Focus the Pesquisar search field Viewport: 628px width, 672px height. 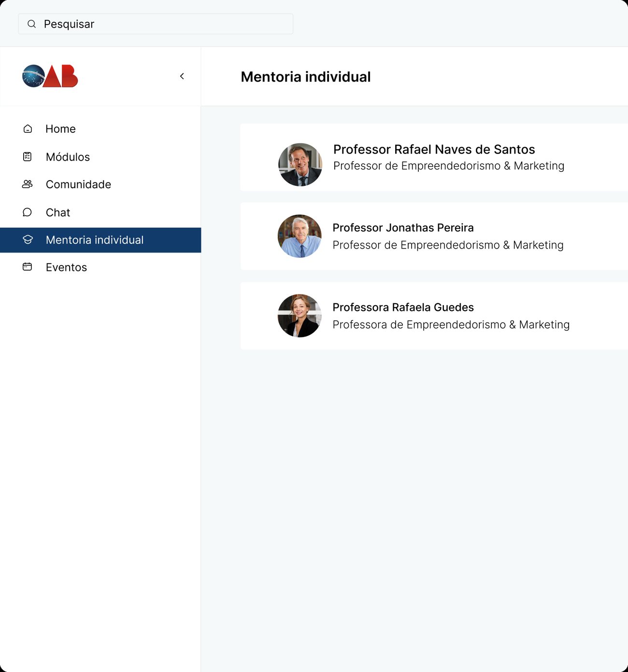[156, 24]
